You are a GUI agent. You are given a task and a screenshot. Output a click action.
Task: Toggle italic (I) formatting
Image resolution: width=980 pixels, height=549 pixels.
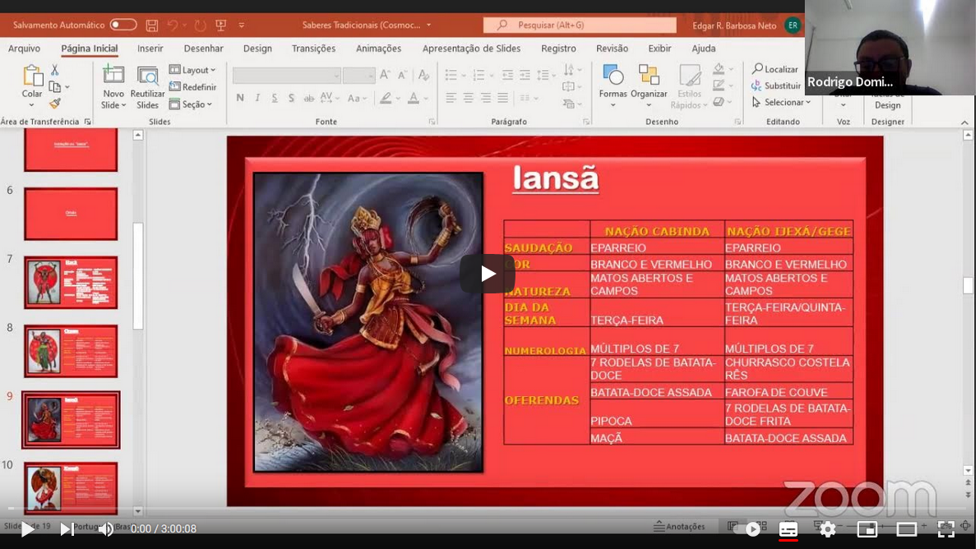(257, 98)
